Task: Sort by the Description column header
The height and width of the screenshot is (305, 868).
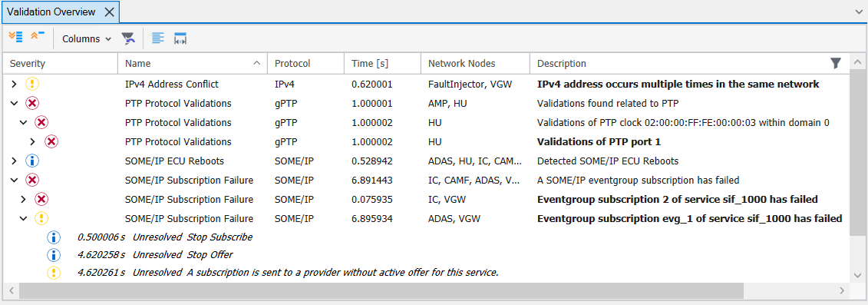Action: click(690, 63)
